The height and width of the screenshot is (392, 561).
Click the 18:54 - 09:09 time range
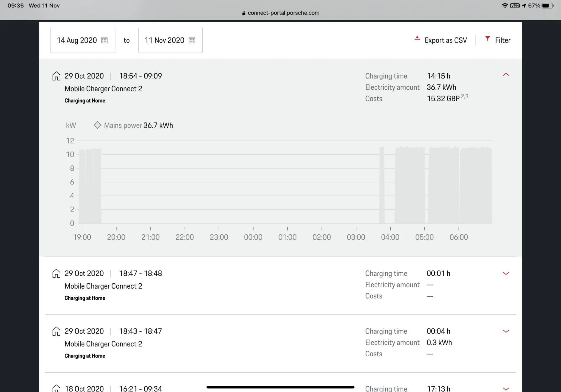[141, 76]
